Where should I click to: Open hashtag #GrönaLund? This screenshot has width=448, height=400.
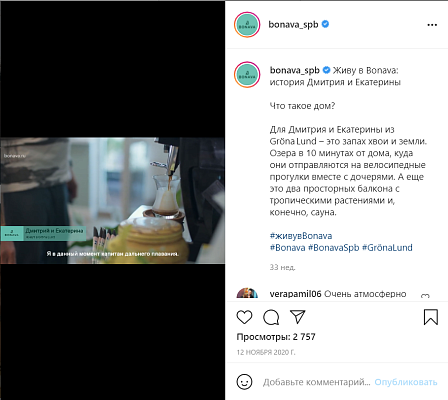[x=387, y=248]
